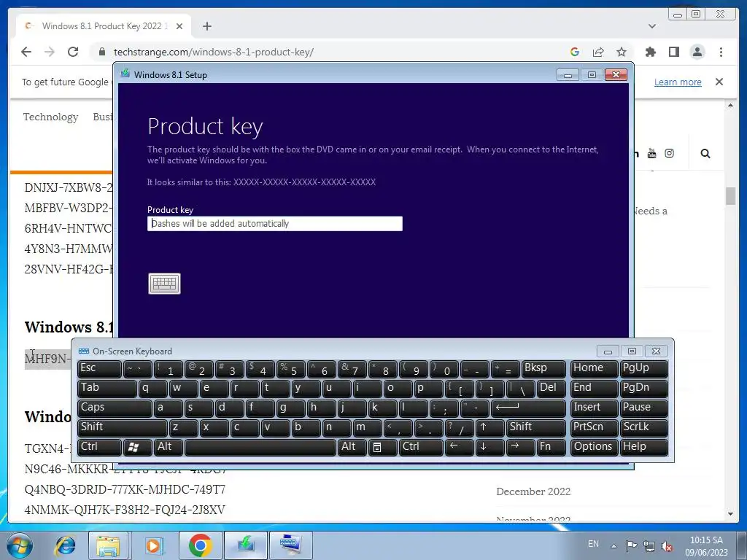The width and height of the screenshot is (747, 560).
Task: Click the key 4NMMK-QJH7K-F38H2-FQJ24-2J8XV
Action: click(125, 510)
